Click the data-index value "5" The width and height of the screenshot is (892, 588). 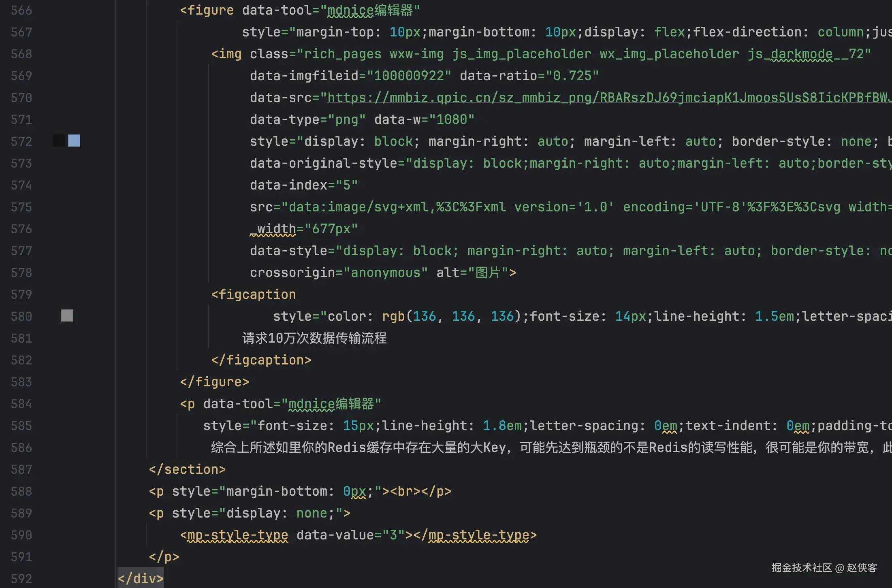point(347,185)
